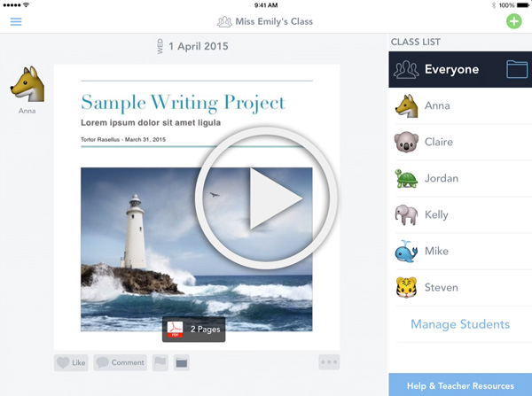Play the Sample Writing Project video
The width and height of the screenshot is (532, 396).
[x=266, y=198]
